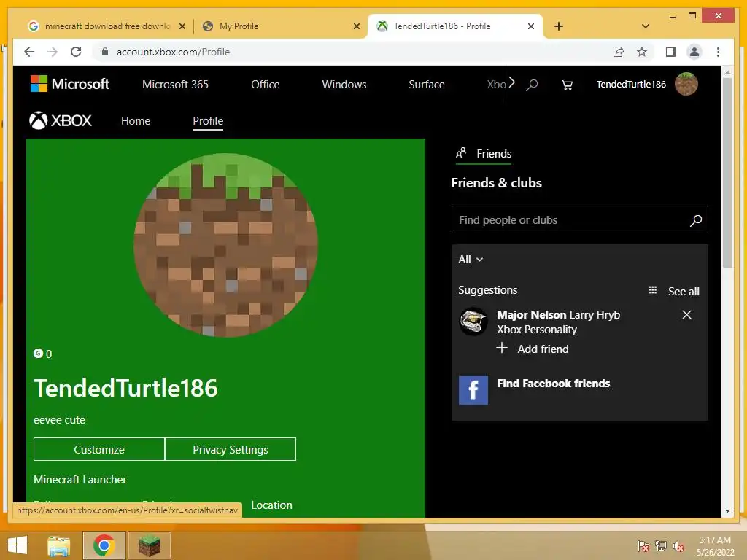This screenshot has width=747, height=560.
Task: Open Chrome three-dot menu
Action: point(718,52)
